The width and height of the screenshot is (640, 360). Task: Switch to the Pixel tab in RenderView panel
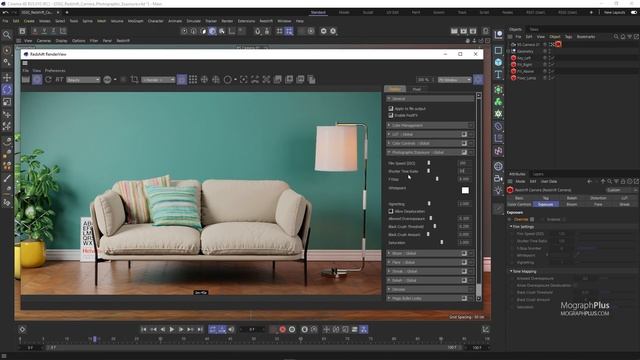tap(417, 89)
